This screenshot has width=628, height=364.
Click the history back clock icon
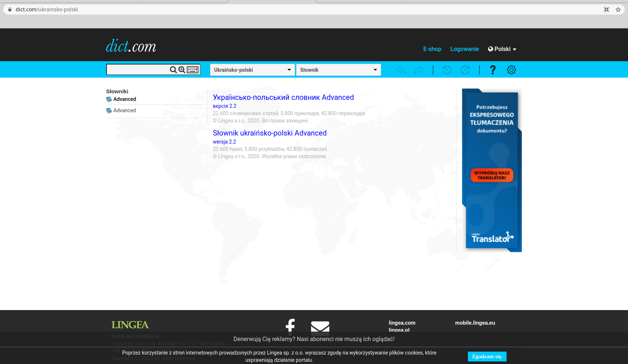(x=447, y=70)
